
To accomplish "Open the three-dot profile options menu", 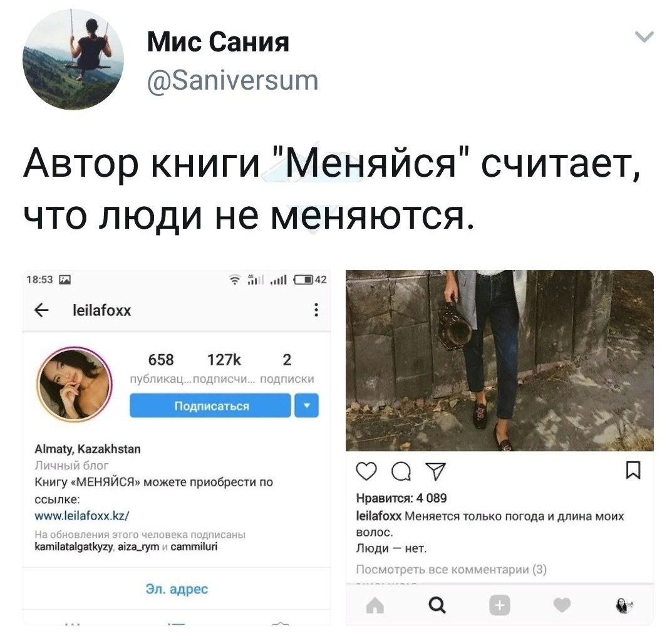I will pos(316,310).
